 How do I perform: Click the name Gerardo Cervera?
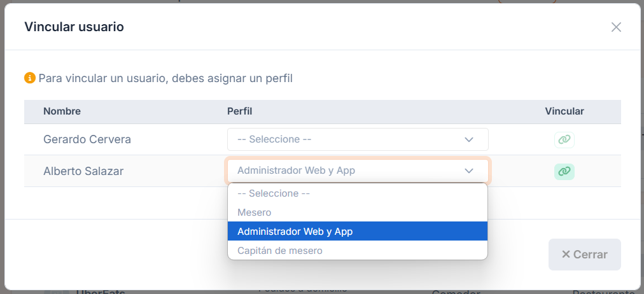(x=87, y=139)
